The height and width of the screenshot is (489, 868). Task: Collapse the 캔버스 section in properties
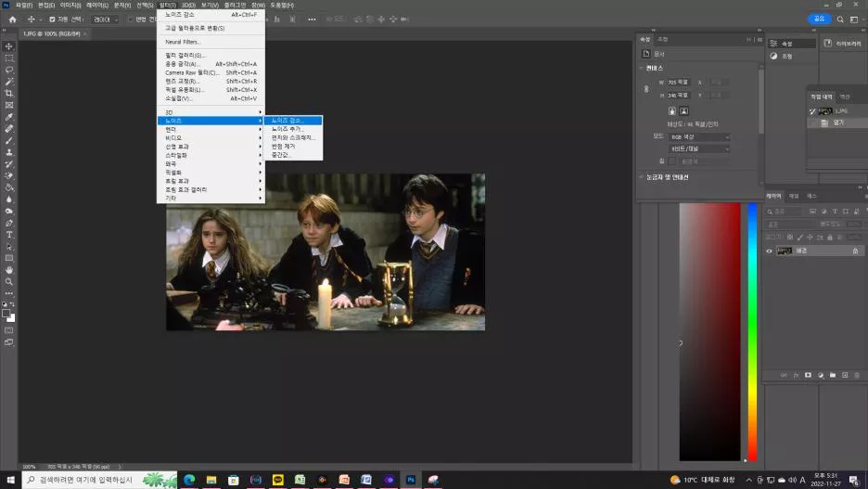(x=642, y=68)
